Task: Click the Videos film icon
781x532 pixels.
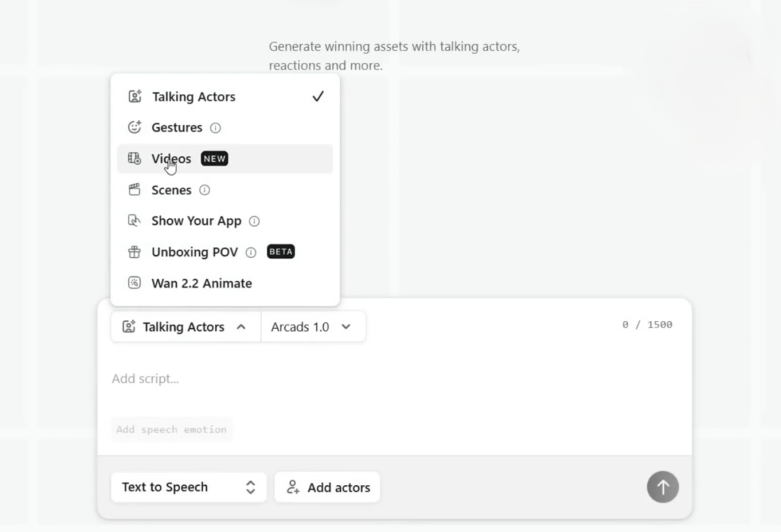Action: [135, 158]
